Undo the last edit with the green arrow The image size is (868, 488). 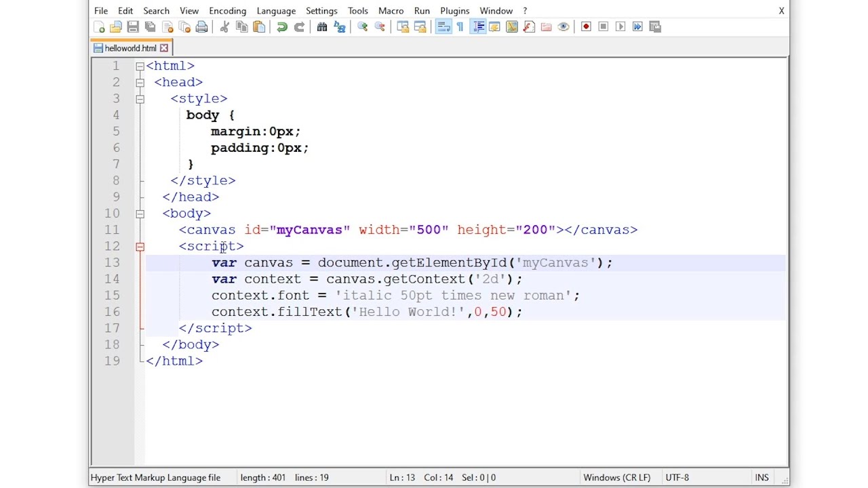(x=282, y=26)
